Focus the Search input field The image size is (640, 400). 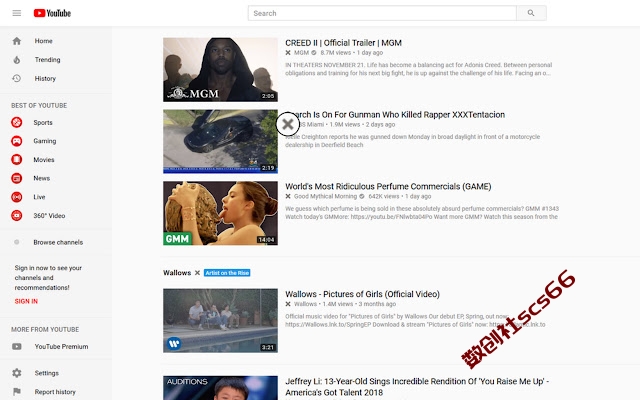382,13
